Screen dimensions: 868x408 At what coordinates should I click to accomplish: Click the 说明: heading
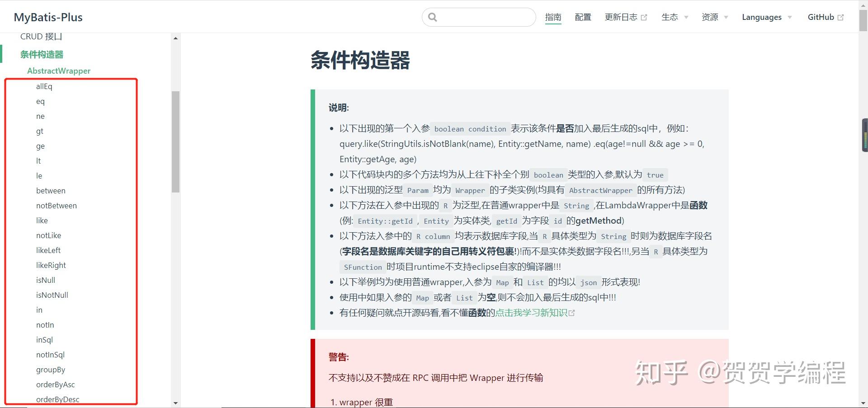point(339,108)
